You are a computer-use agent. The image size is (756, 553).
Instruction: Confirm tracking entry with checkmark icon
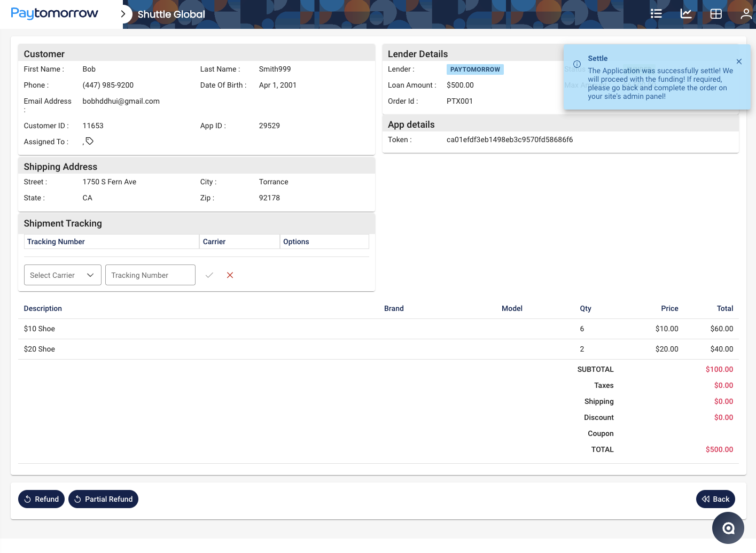[209, 275]
